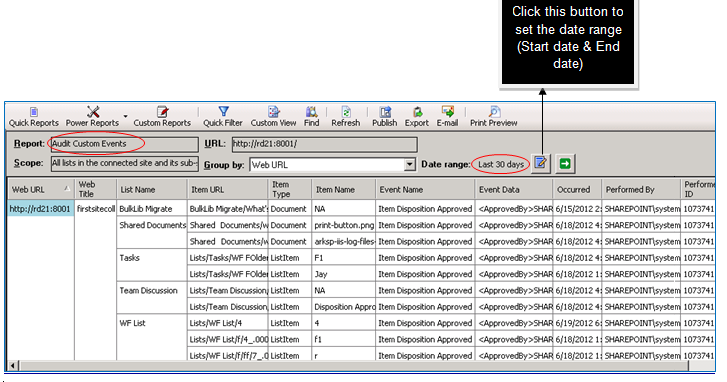Select the print-button.png item name cell

tap(344, 225)
